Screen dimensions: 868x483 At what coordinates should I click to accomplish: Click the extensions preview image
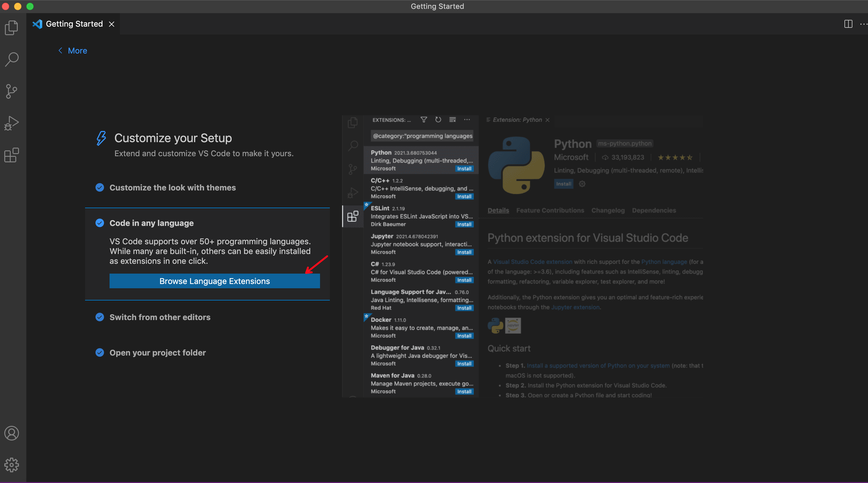click(523, 256)
